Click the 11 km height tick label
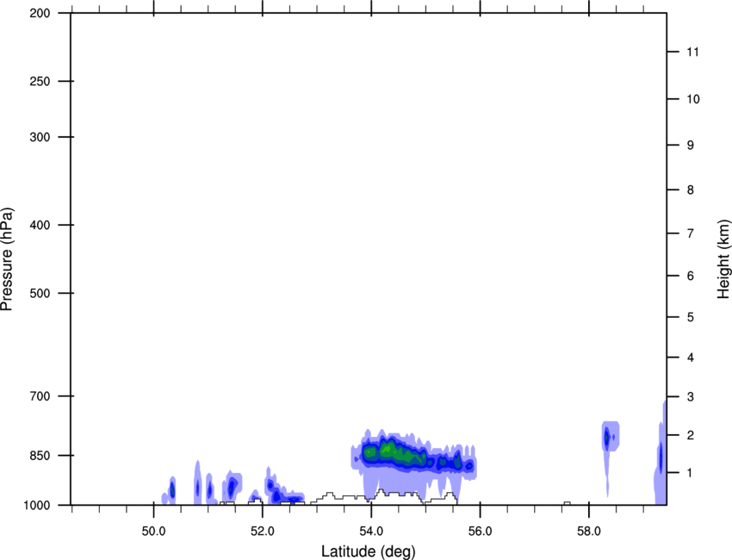This screenshot has height=560, width=732. click(x=692, y=53)
